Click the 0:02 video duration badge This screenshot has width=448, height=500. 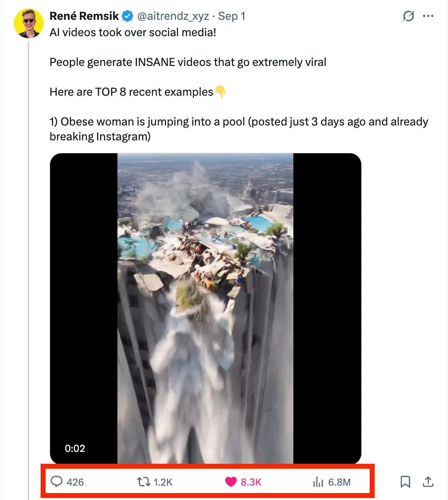tap(75, 448)
